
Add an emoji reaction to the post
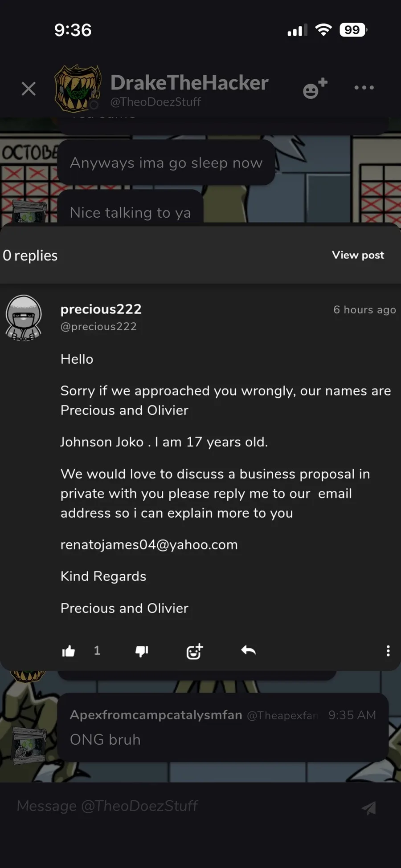(195, 651)
